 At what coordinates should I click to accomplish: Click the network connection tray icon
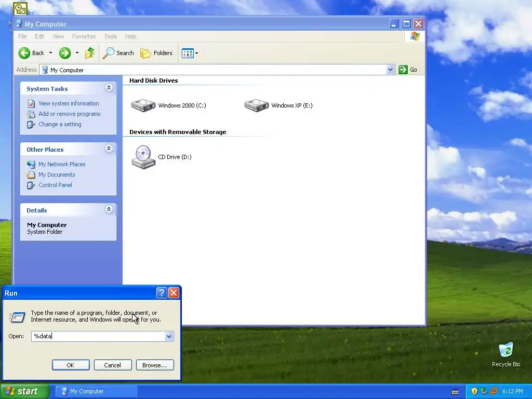484,391
